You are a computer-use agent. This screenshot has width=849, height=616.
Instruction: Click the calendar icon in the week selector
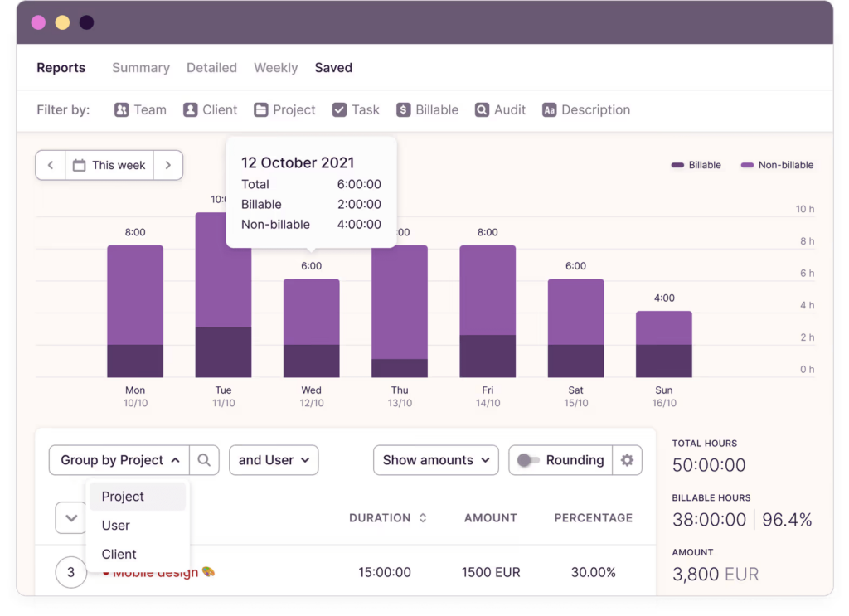coord(78,165)
